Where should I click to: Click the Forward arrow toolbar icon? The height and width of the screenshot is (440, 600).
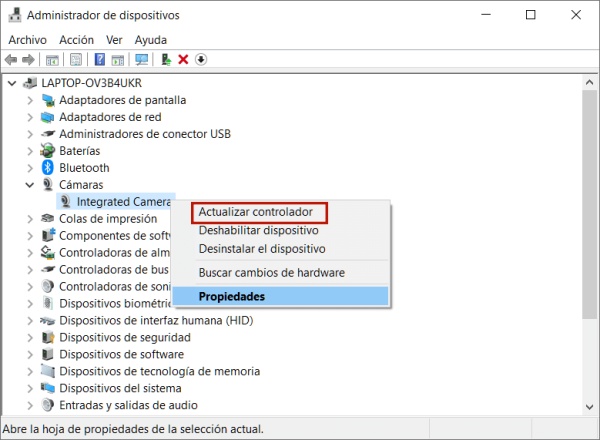point(28,60)
